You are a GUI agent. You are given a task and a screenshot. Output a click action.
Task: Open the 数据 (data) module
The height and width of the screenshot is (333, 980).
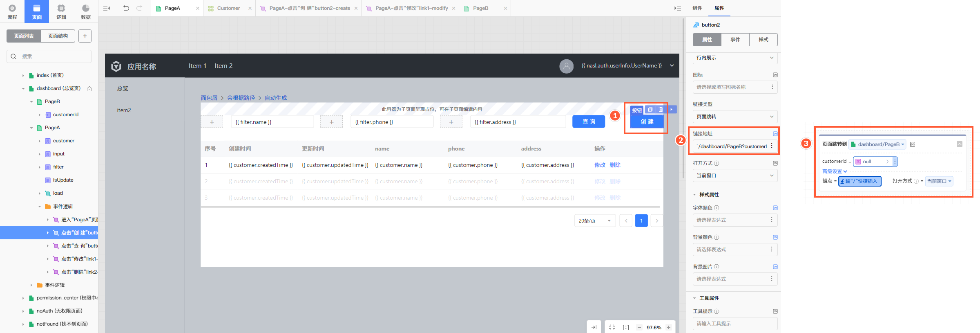point(86,11)
